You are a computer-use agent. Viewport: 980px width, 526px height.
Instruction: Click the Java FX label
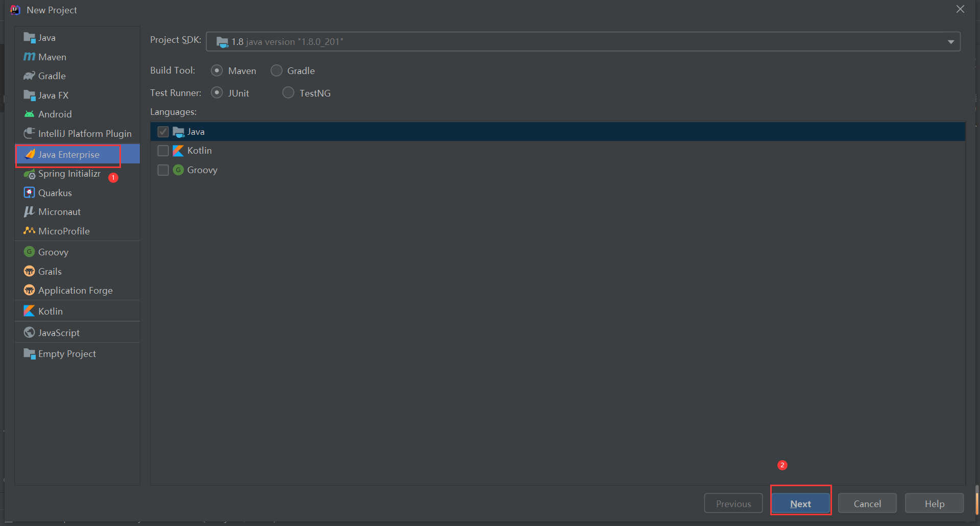53,95
